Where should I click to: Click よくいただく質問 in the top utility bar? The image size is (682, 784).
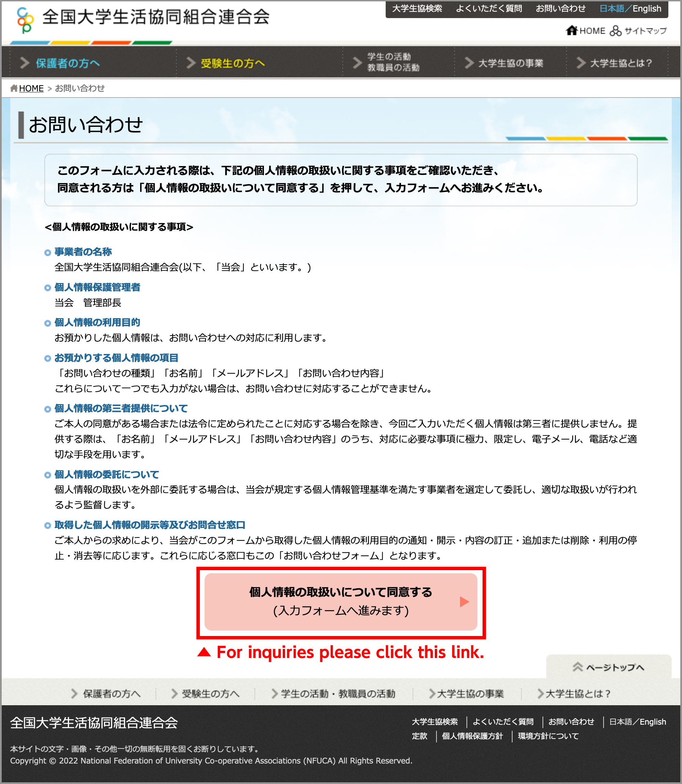(489, 9)
